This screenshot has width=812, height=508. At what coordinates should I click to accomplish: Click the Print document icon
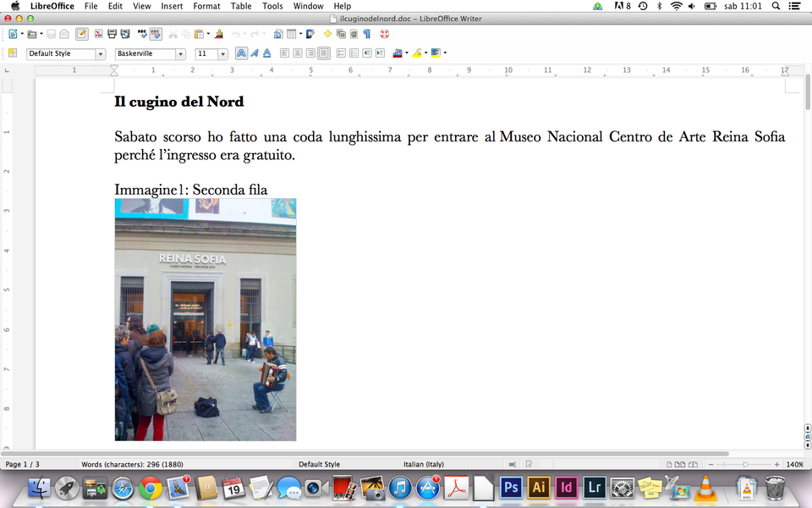coord(112,35)
